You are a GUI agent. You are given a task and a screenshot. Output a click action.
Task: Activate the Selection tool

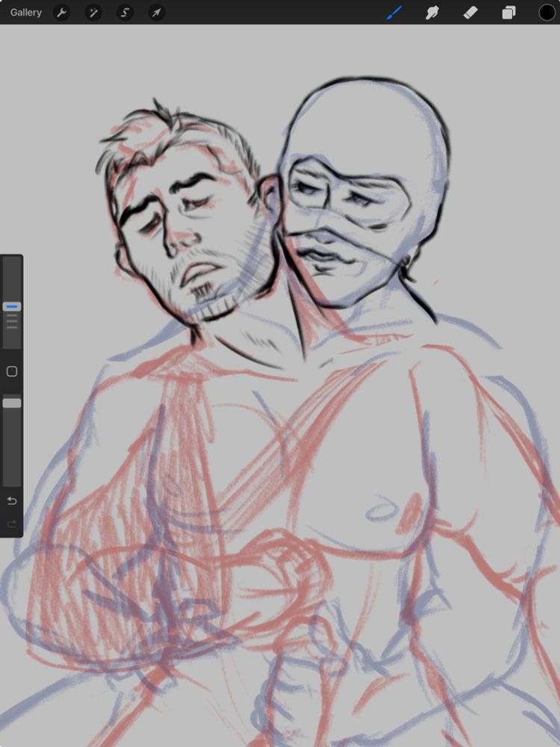(x=125, y=13)
